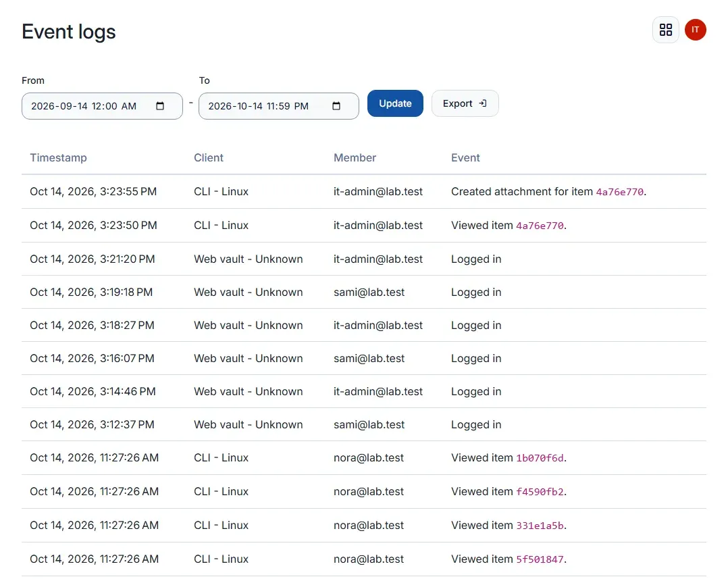Open viewed item link 331e1a5b
This screenshot has height=581, width=728.
pos(540,526)
